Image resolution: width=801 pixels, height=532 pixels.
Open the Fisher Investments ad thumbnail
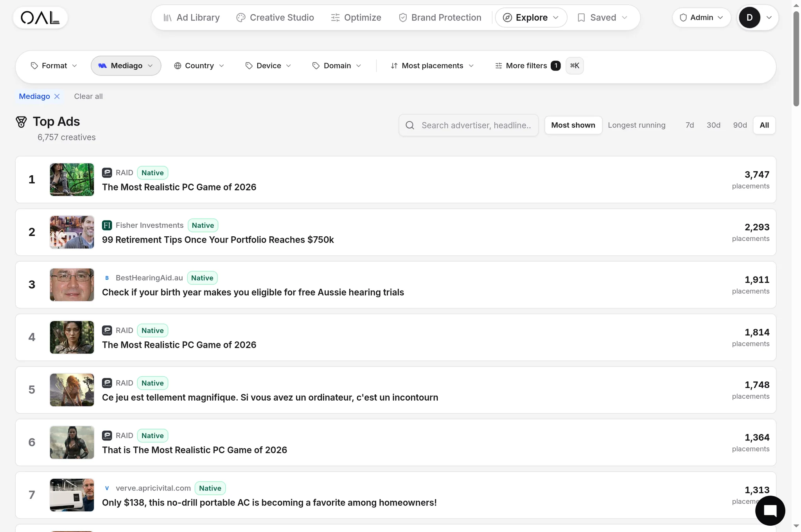coord(72,232)
